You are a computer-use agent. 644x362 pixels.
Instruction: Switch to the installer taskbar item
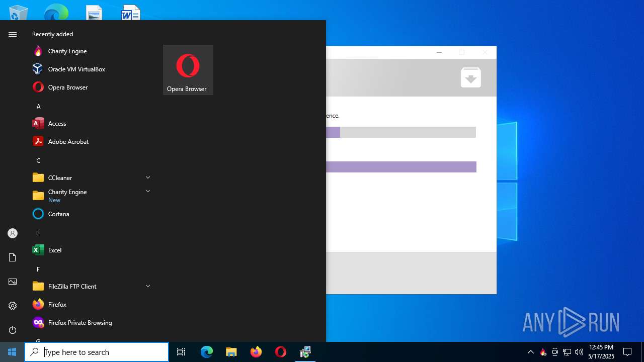click(x=305, y=352)
